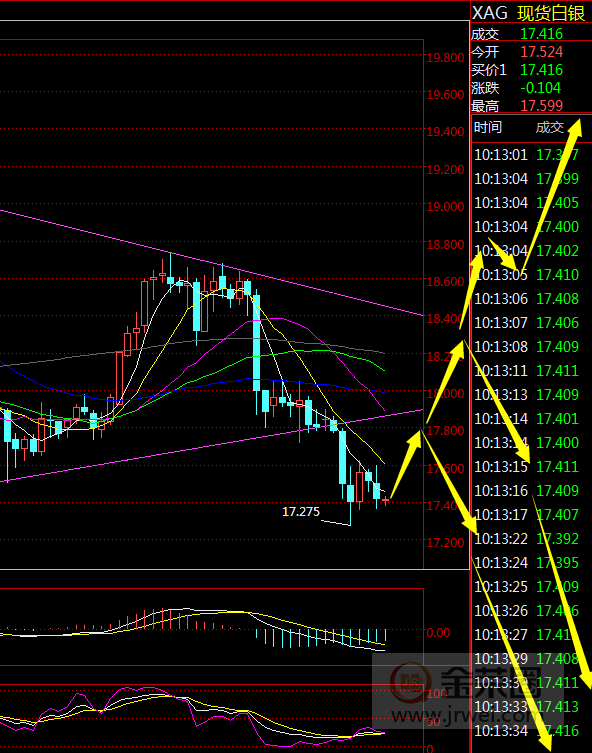
Task: Click the 成交 column header in tick list
Action: click(550, 127)
